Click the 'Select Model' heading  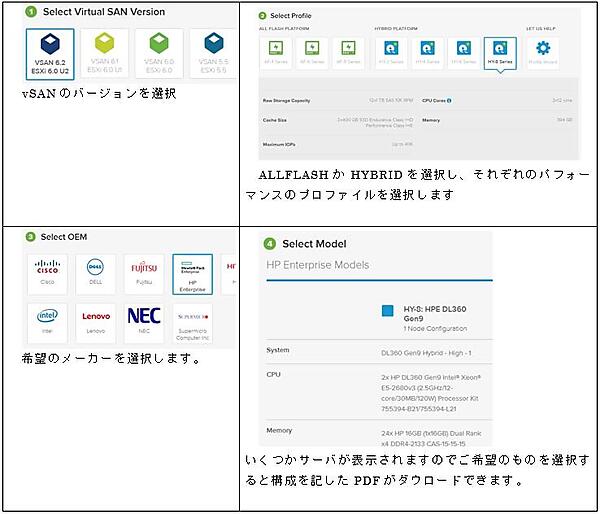(x=314, y=244)
